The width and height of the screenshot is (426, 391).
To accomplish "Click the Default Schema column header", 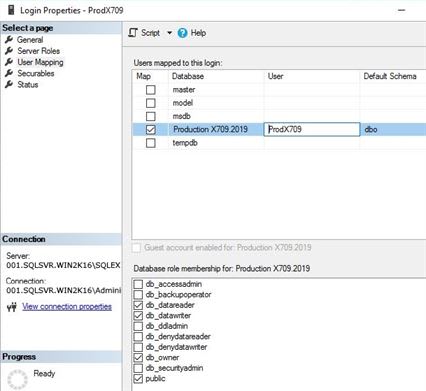I will (390, 76).
